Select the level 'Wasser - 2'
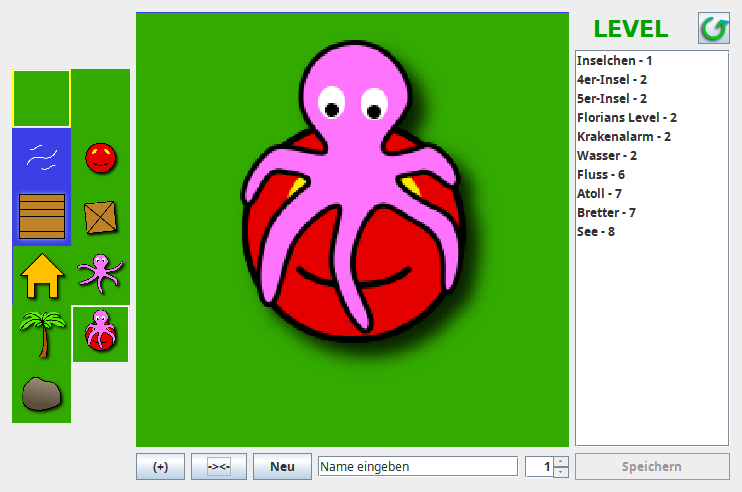742x492 pixels. click(652, 156)
